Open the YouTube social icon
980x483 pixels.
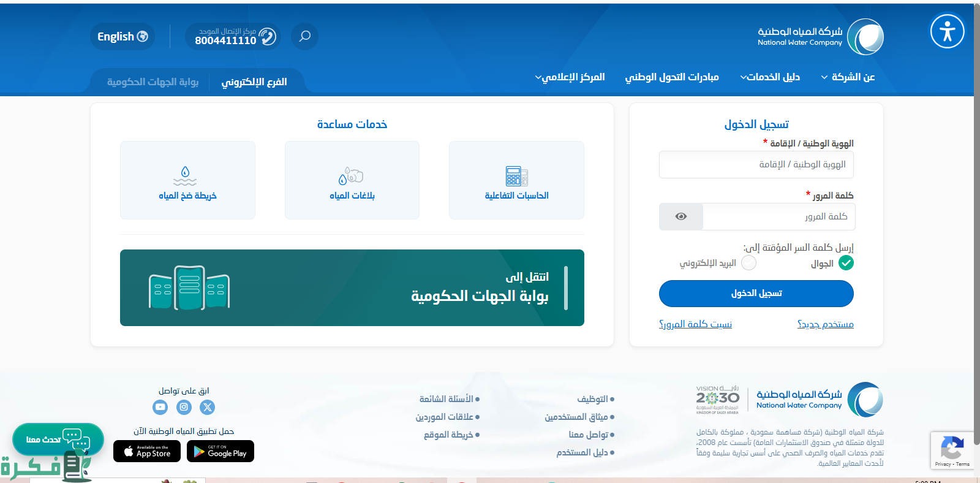coord(160,407)
